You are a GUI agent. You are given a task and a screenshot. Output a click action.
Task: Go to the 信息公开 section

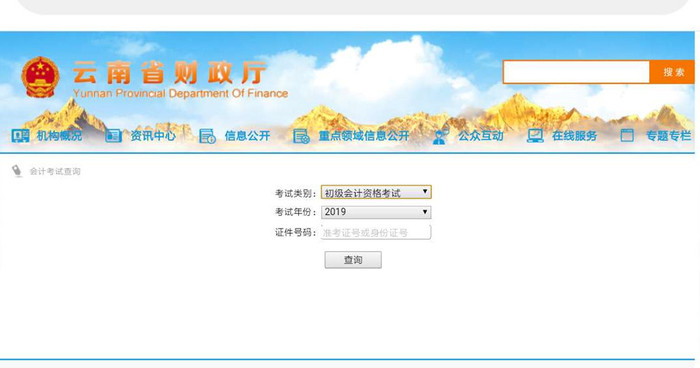tap(247, 136)
